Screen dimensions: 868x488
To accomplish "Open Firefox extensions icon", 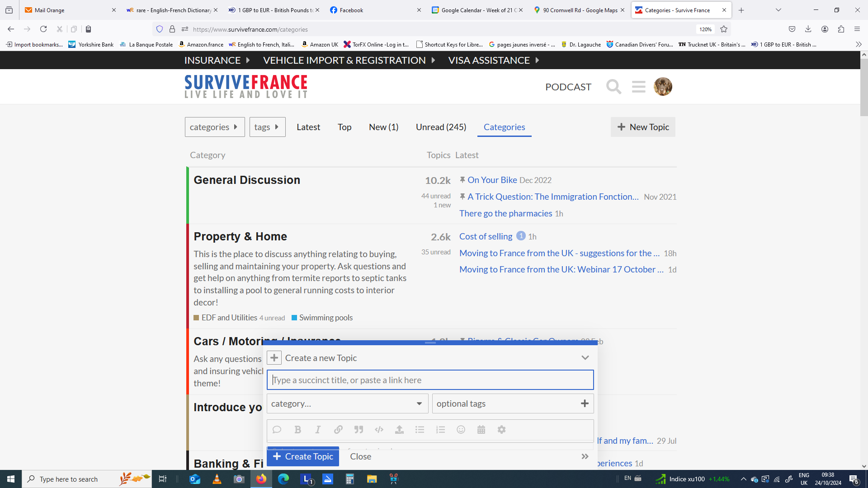I will click(x=841, y=29).
